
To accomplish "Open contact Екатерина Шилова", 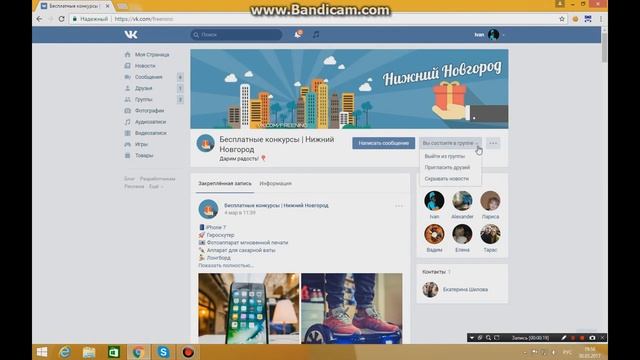I will click(465, 290).
